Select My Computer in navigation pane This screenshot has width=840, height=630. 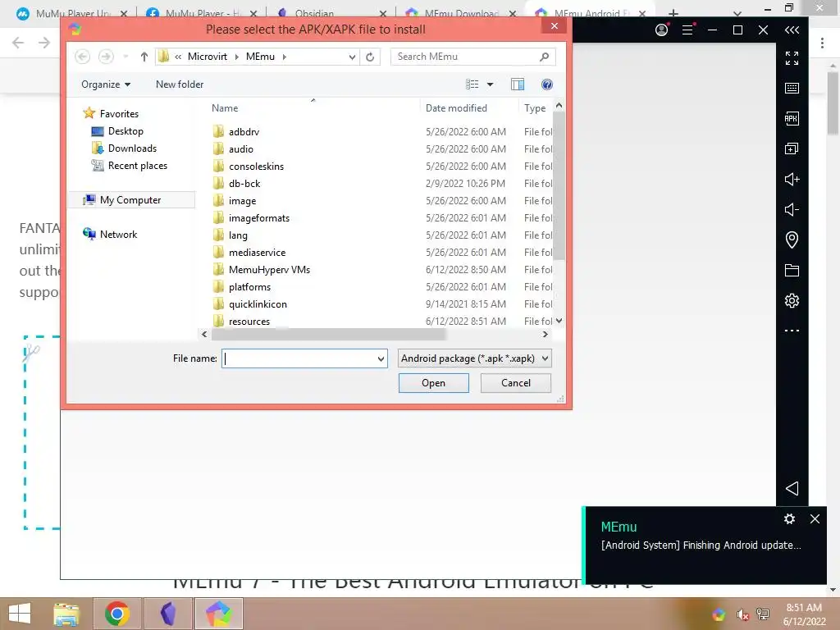coord(130,200)
